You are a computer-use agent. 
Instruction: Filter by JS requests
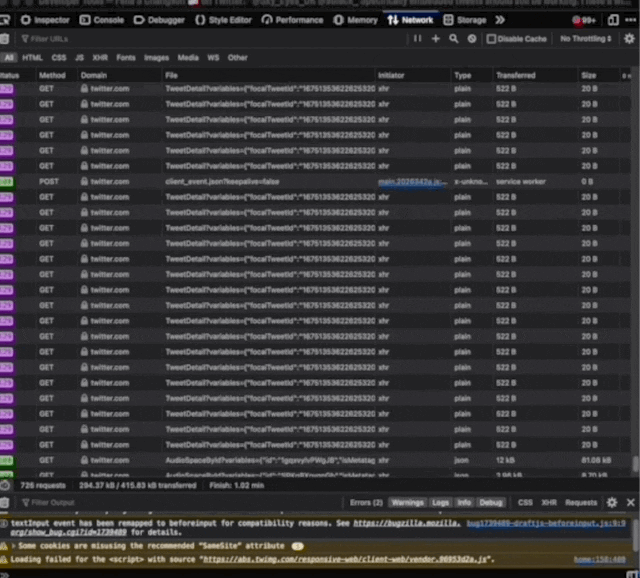tap(80, 58)
